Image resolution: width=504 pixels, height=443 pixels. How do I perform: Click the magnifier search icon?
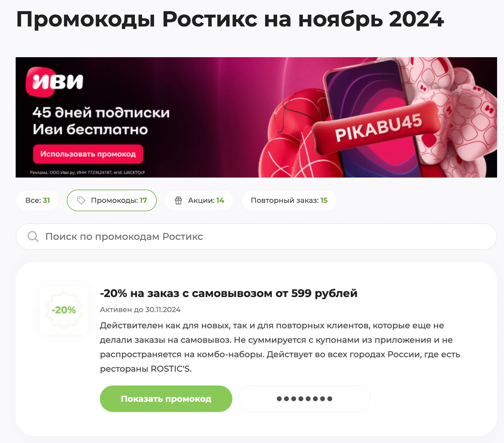pyautogui.click(x=33, y=237)
